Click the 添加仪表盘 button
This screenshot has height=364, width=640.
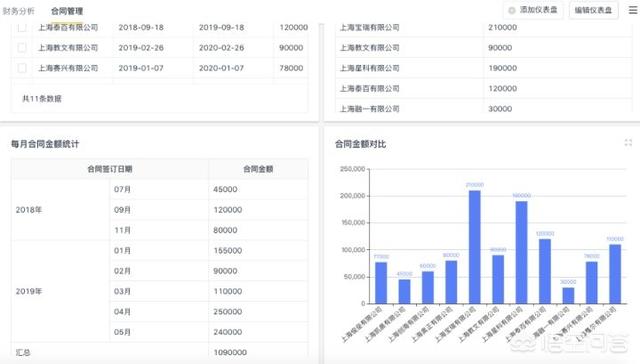coord(533,10)
